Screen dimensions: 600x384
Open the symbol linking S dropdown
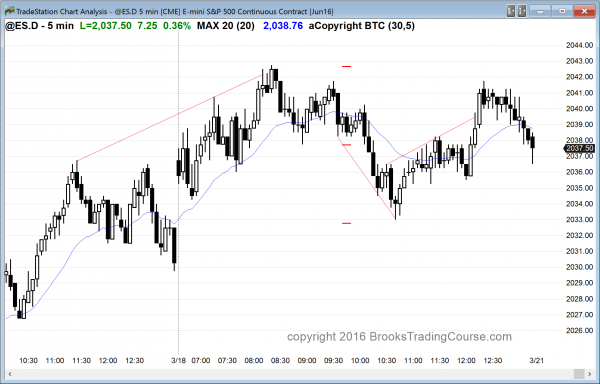(511, 11)
